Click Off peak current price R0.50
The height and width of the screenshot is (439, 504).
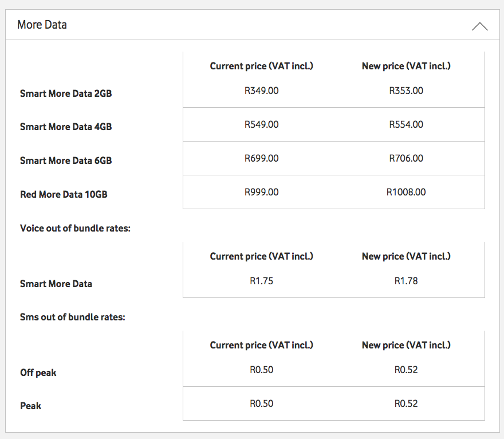click(261, 370)
